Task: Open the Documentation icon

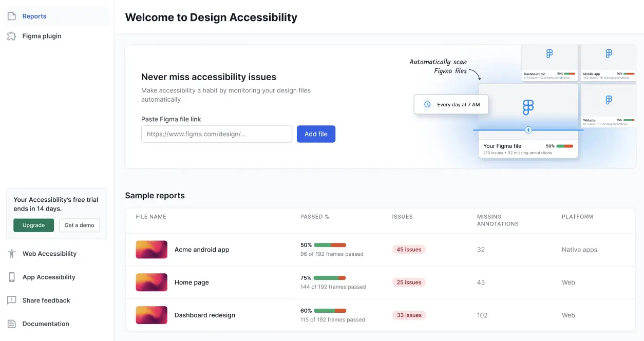Action: (x=11, y=324)
